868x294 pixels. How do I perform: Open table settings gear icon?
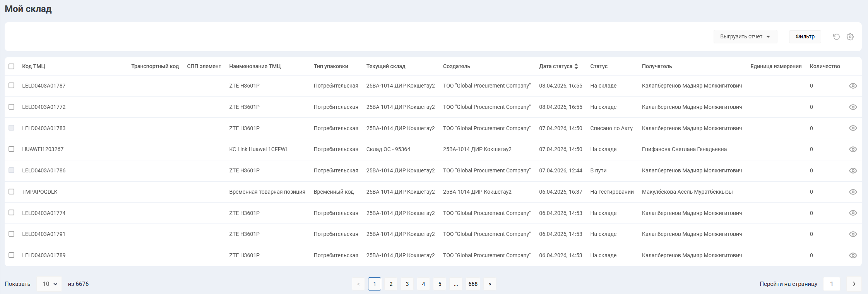coord(850,37)
